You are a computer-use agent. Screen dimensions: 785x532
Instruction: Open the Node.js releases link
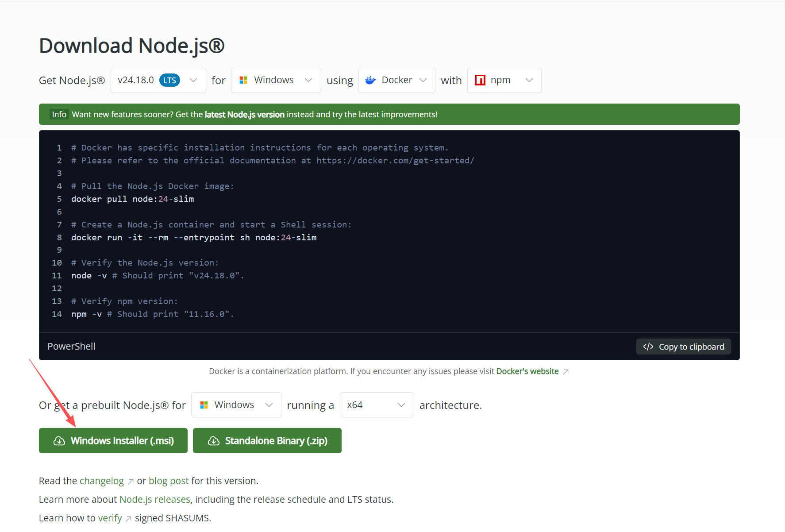click(x=155, y=499)
